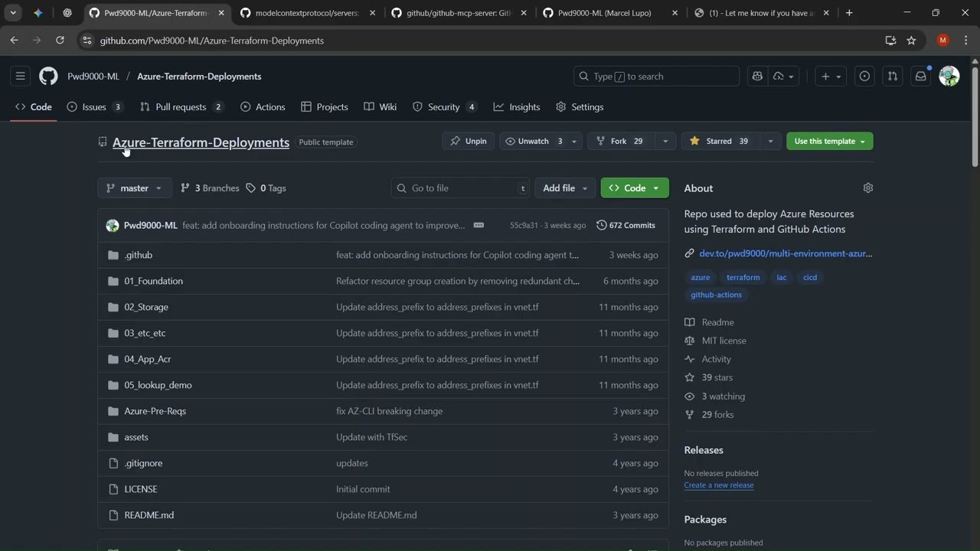Image resolution: width=980 pixels, height=551 pixels.
Task: Switch to the Wiki tab
Action: coord(381,107)
